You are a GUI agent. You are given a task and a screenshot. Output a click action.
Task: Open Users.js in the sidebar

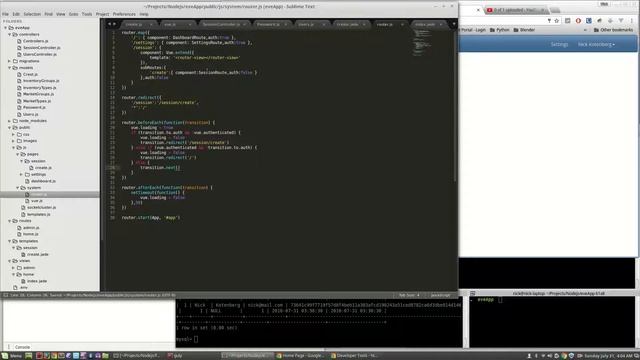[30, 114]
